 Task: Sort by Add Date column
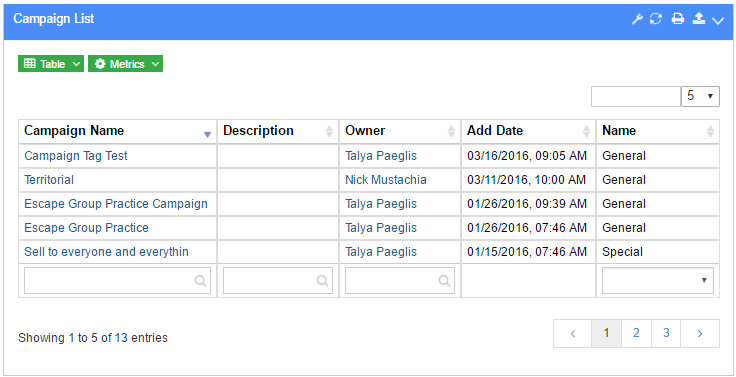point(529,131)
